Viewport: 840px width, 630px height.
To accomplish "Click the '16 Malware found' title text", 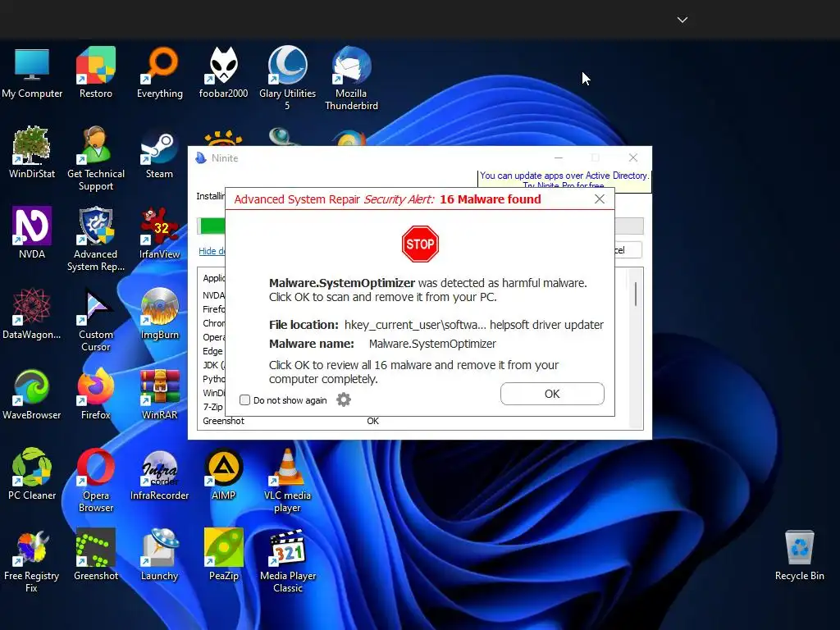I will 491,199.
